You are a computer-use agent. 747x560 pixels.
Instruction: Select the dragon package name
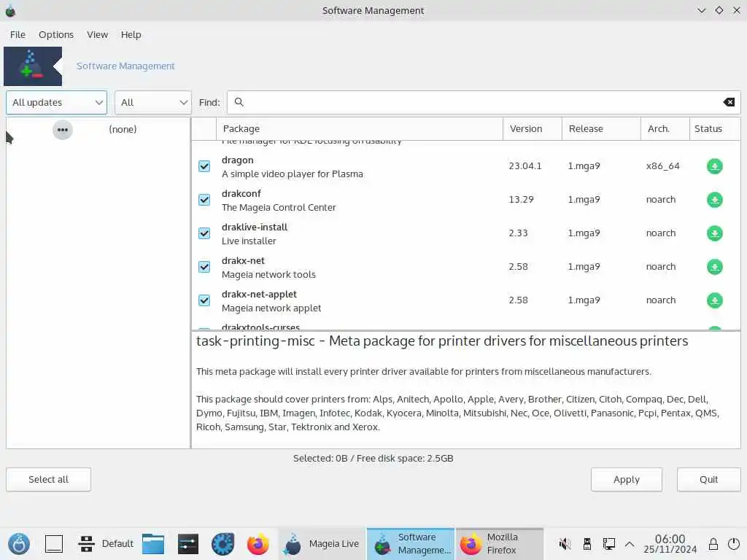click(x=237, y=160)
